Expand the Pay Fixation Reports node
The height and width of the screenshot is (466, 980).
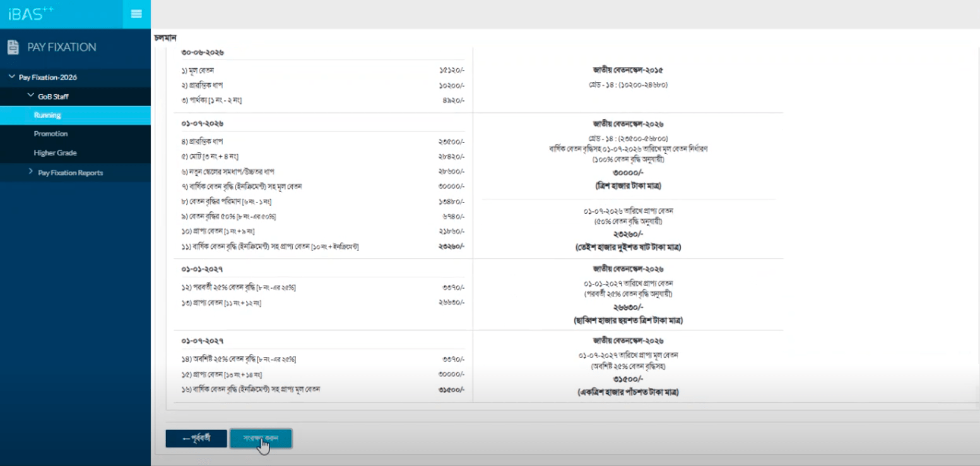pos(31,172)
